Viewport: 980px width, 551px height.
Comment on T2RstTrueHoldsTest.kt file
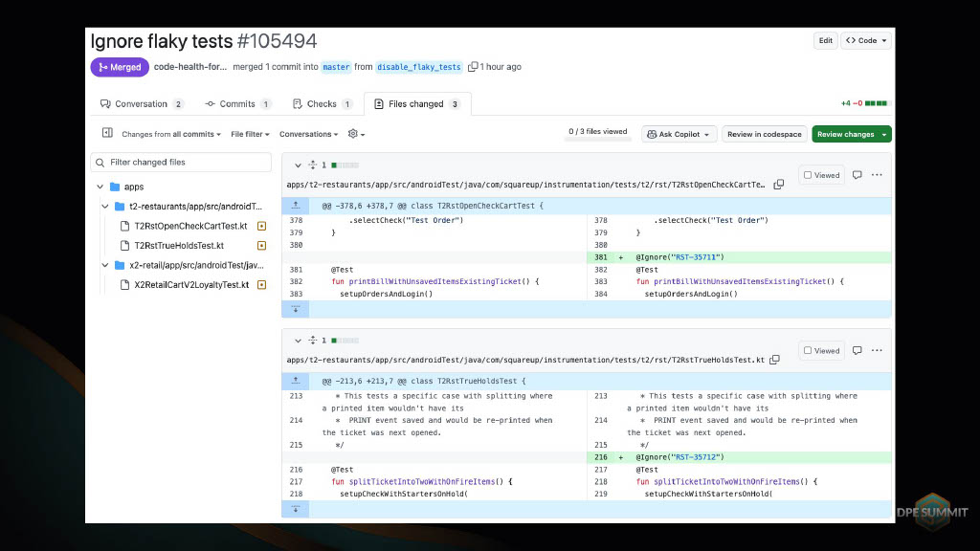tap(857, 350)
